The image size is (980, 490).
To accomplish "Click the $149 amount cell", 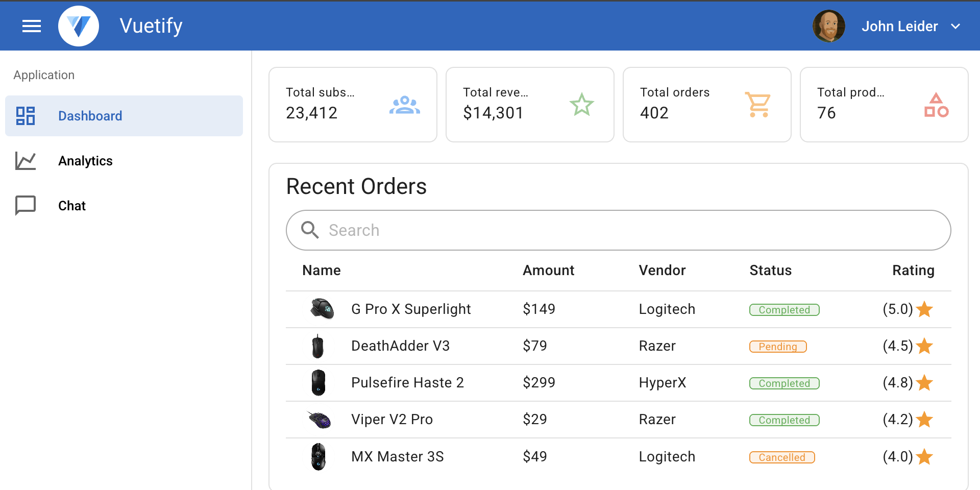I will point(539,309).
